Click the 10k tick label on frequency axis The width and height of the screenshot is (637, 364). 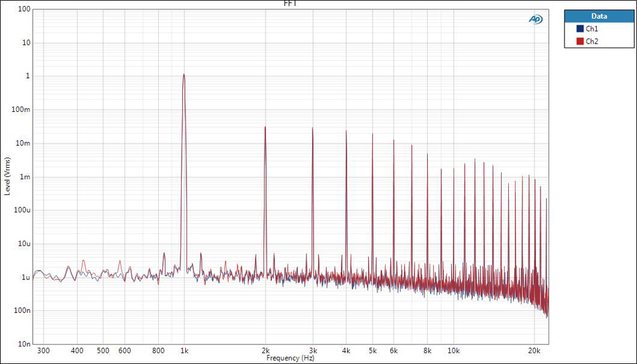[x=453, y=351]
